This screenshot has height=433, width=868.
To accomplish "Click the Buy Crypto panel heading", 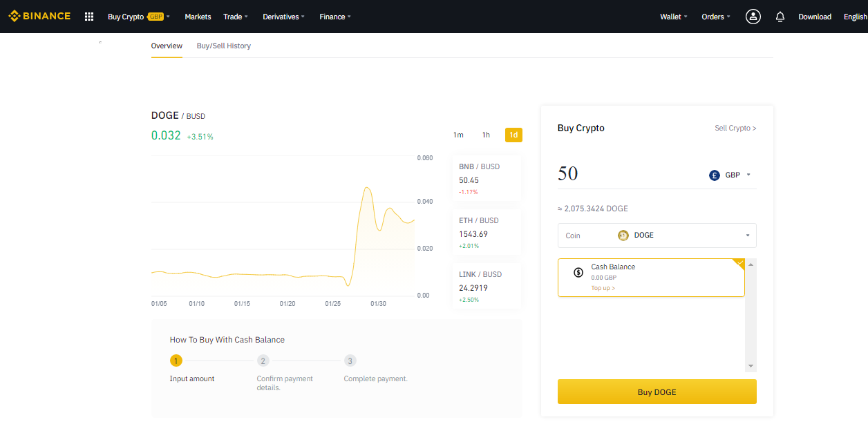I will [x=581, y=128].
